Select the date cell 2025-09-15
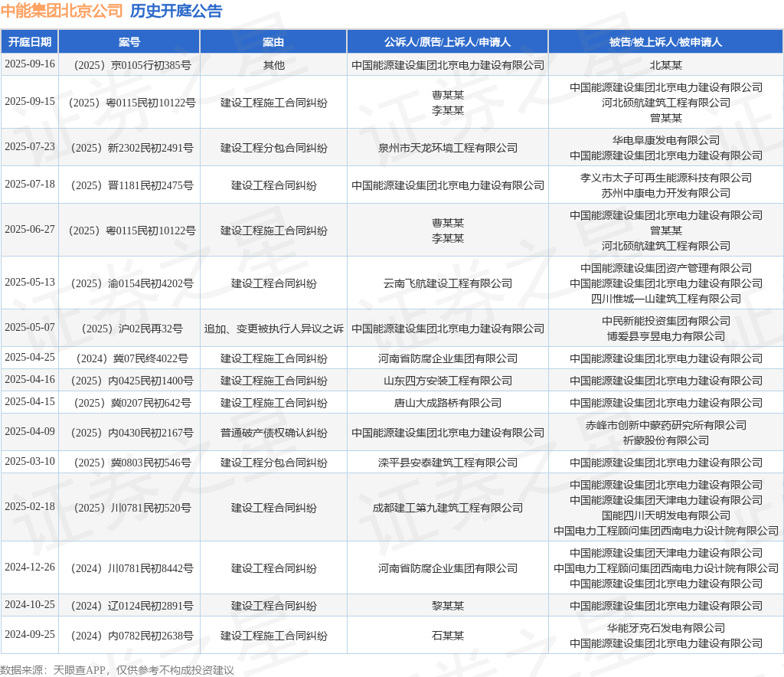The height and width of the screenshot is (677, 784). pos(30,102)
